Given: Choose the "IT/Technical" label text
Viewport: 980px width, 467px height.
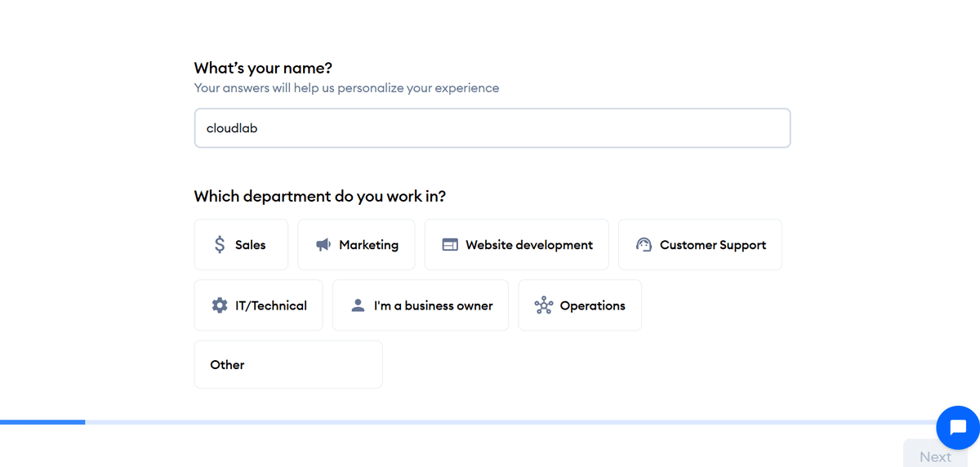Looking at the screenshot, I should point(271,305).
